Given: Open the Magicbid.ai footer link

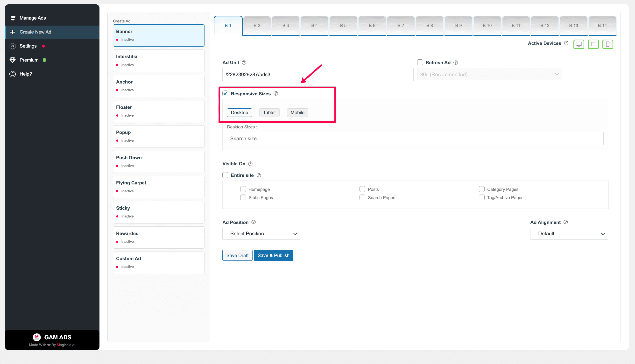Looking at the screenshot, I should pos(66,345).
